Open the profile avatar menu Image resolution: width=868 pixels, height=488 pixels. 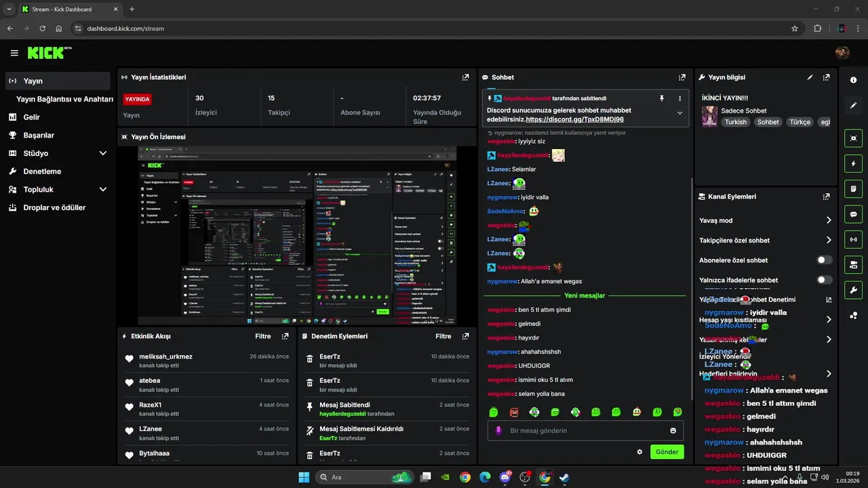[x=842, y=53]
